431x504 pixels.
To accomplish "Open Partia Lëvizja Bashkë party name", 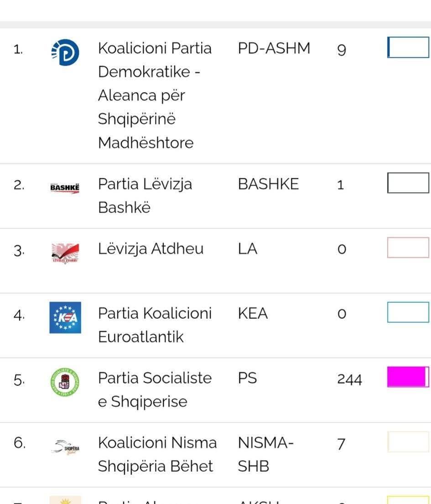I will (x=145, y=196).
